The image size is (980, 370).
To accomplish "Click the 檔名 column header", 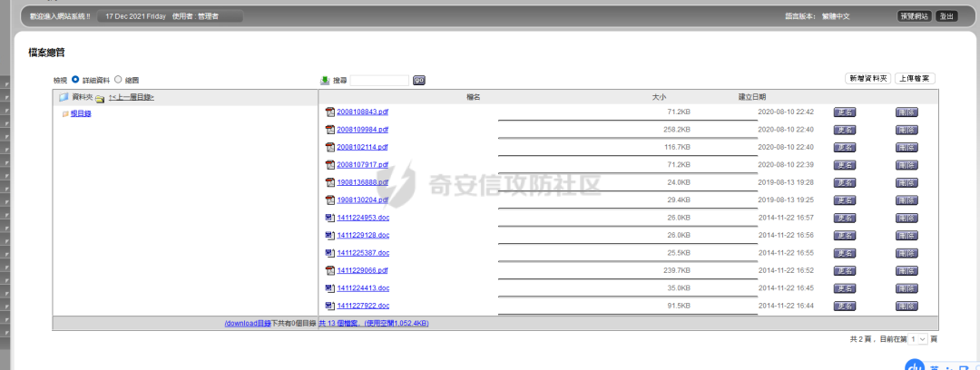I will 473,97.
